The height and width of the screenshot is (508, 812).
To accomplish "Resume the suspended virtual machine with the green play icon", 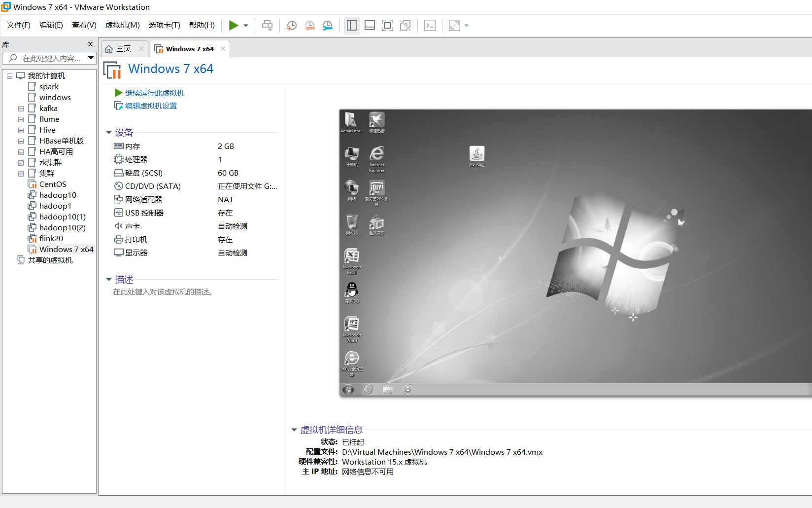I will [x=234, y=25].
